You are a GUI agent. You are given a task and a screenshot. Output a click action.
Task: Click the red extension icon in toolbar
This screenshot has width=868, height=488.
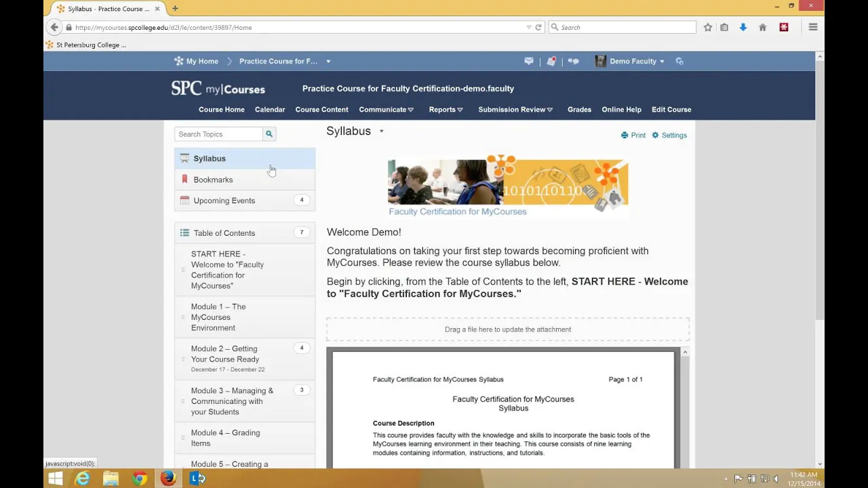point(784,27)
